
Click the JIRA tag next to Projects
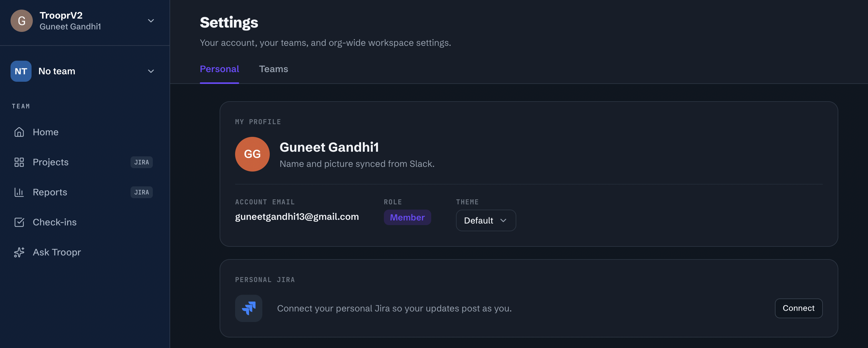click(x=142, y=162)
